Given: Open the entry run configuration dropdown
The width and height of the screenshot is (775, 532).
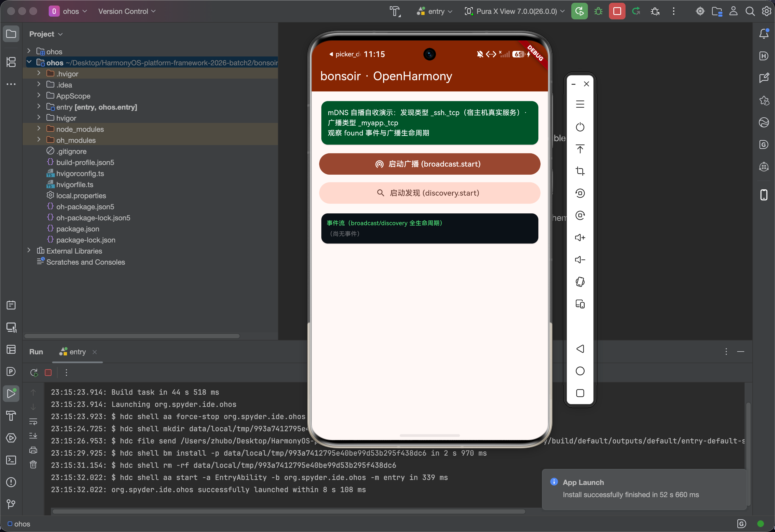Looking at the screenshot, I should tap(435, 11).
